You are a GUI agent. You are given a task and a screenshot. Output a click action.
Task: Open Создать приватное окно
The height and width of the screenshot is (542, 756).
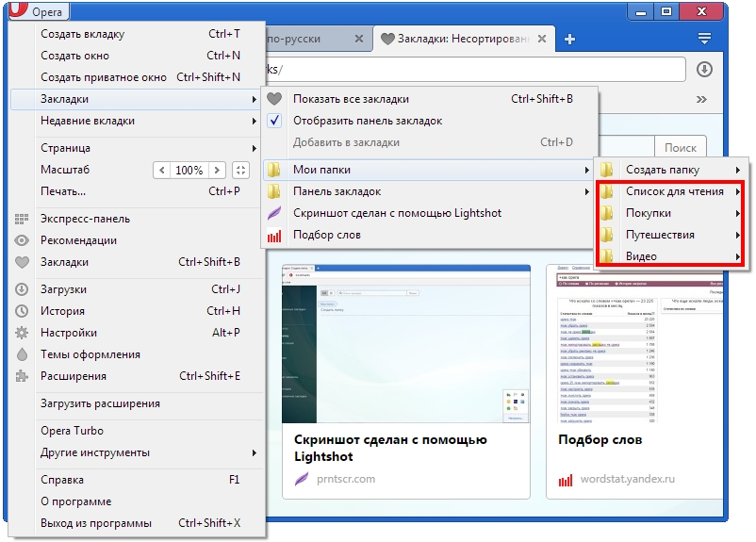138,77
